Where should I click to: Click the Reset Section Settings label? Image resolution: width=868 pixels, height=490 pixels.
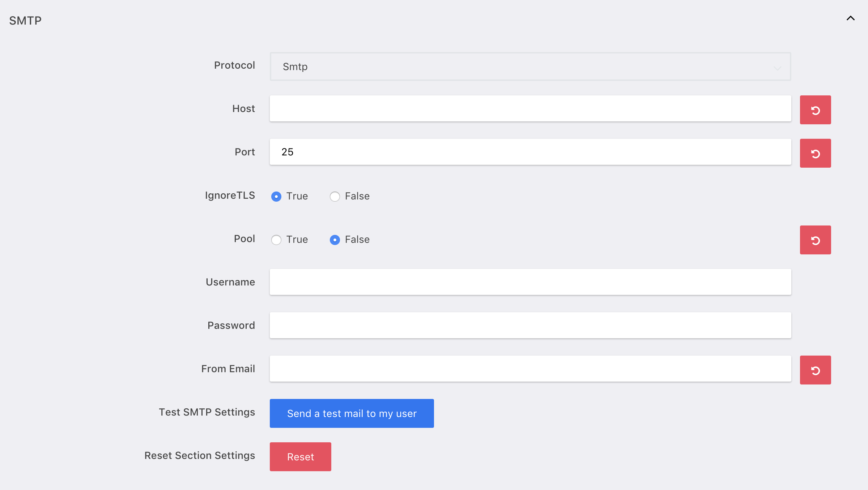point(200,455)
